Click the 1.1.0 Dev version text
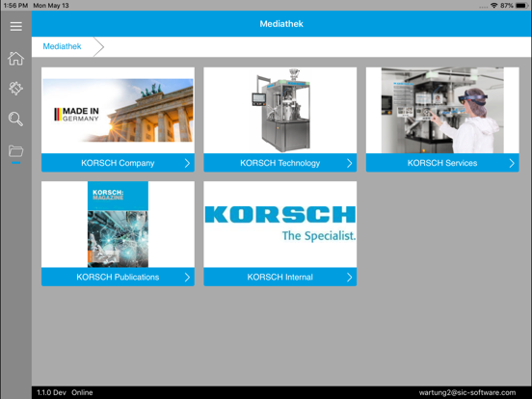 click(51, 392)
